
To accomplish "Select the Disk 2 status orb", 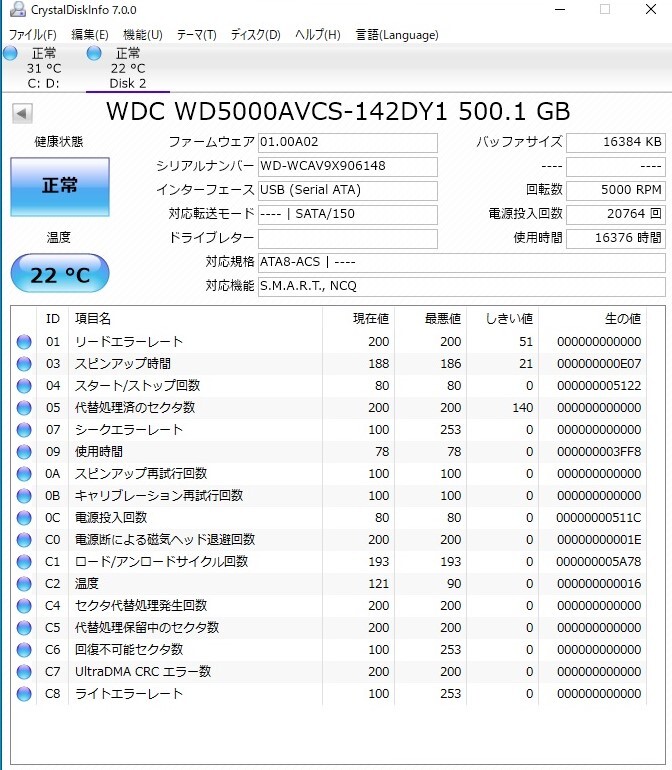I will click(94, 53).
